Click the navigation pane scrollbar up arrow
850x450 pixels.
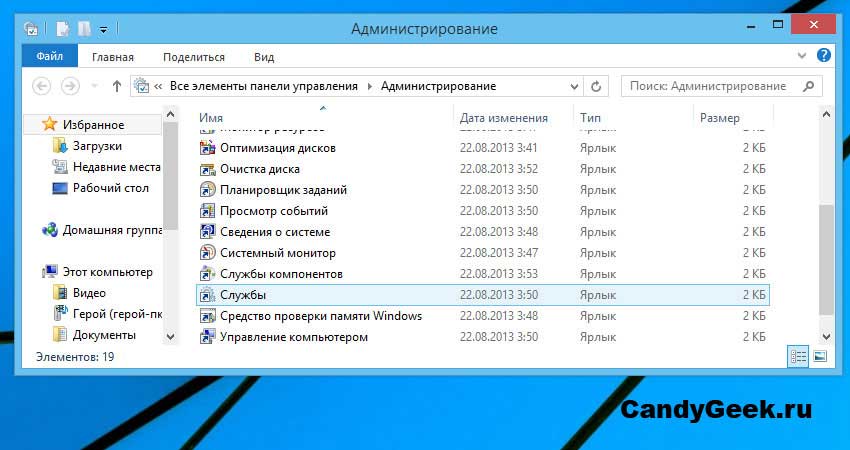[170, 114]
